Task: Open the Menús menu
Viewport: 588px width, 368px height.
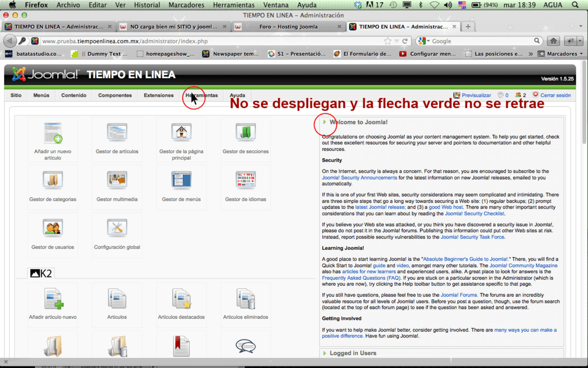Action: coord(41,95)
